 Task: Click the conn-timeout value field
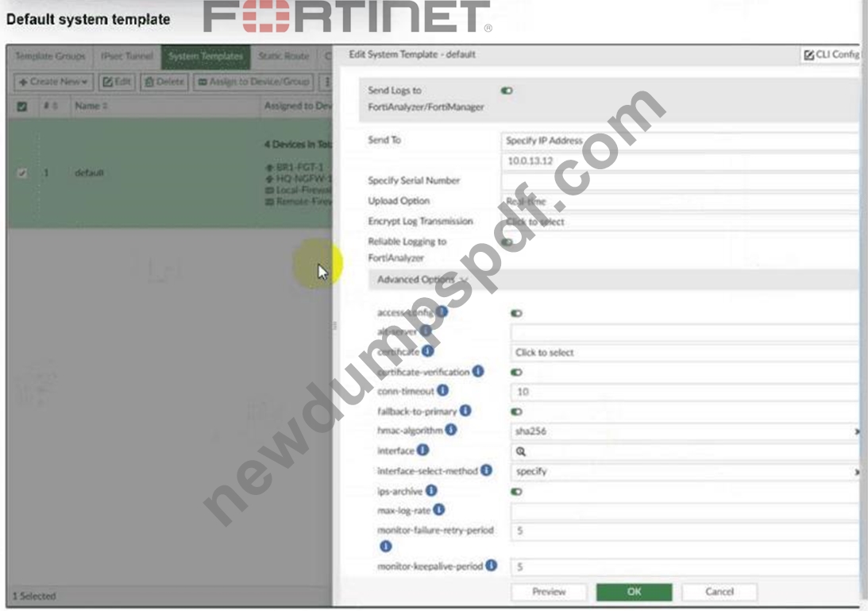pos(686,392)
